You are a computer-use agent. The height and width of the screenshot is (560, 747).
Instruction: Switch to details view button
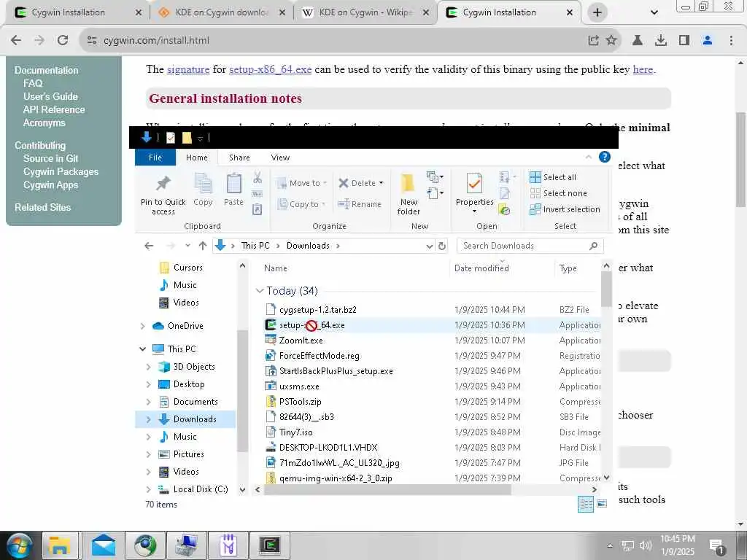[586, 504]
